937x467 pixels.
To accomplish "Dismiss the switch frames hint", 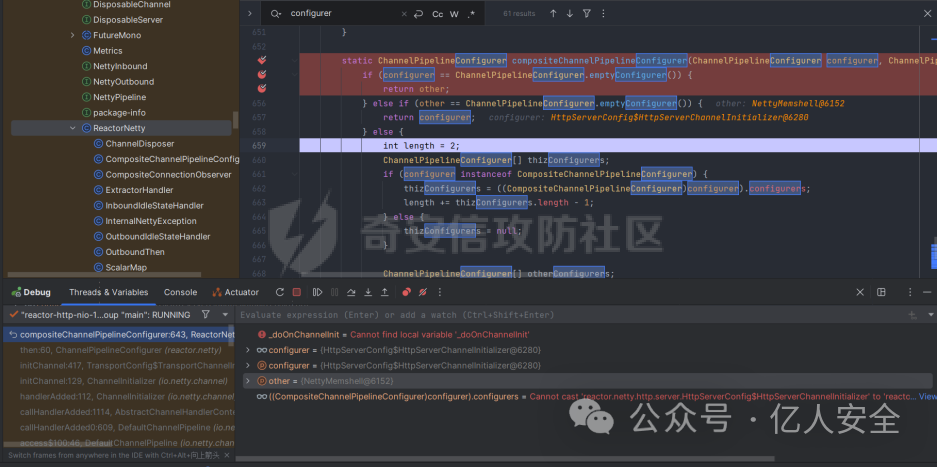I will pyautogui.click(x=226, y=455).
